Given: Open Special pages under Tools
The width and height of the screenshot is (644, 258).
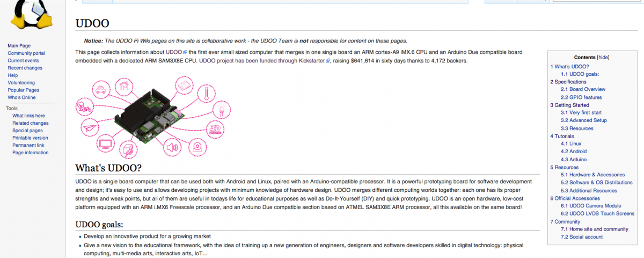Looking at the screenshot, I should click(x=27, y=131).
